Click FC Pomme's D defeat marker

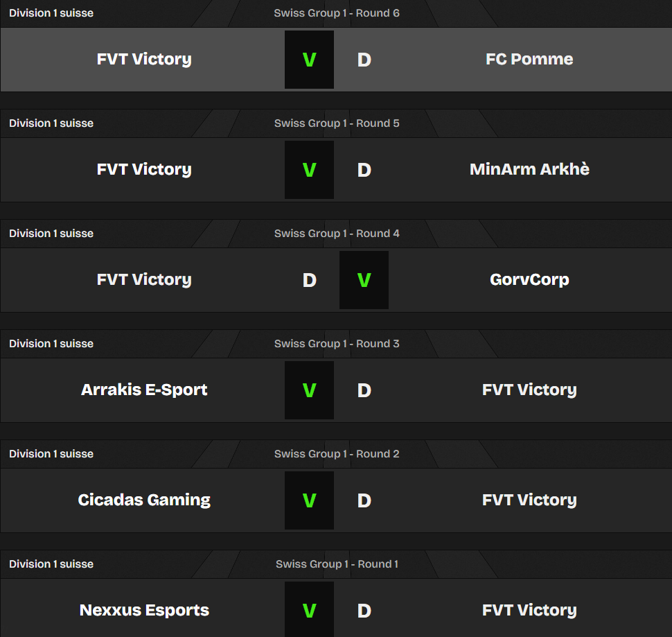[364, 60]
